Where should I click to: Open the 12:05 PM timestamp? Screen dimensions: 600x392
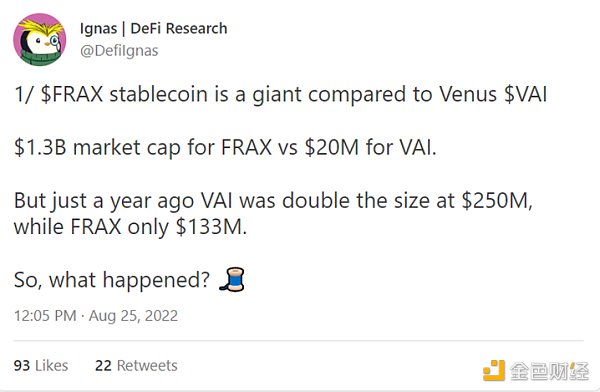click(45, 316)
